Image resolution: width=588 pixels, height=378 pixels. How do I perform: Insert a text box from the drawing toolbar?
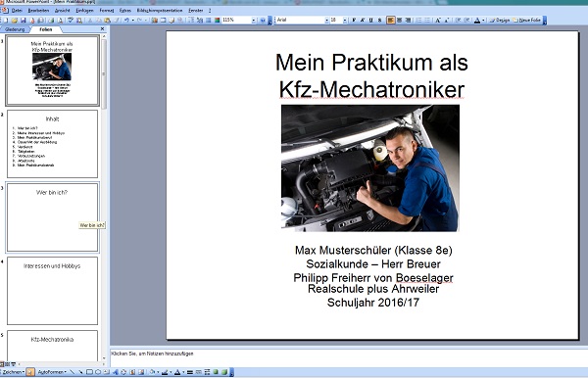pyautogui.click(x=107, y=372)
